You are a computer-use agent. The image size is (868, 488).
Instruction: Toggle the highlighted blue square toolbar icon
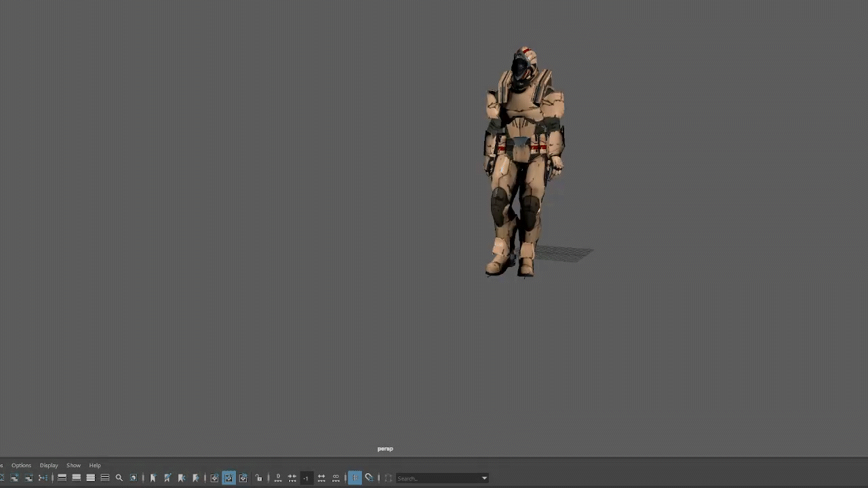pyautogui.click(x=229, y=478)
